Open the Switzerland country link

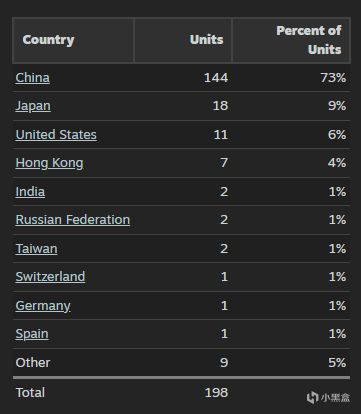(50, 277)
